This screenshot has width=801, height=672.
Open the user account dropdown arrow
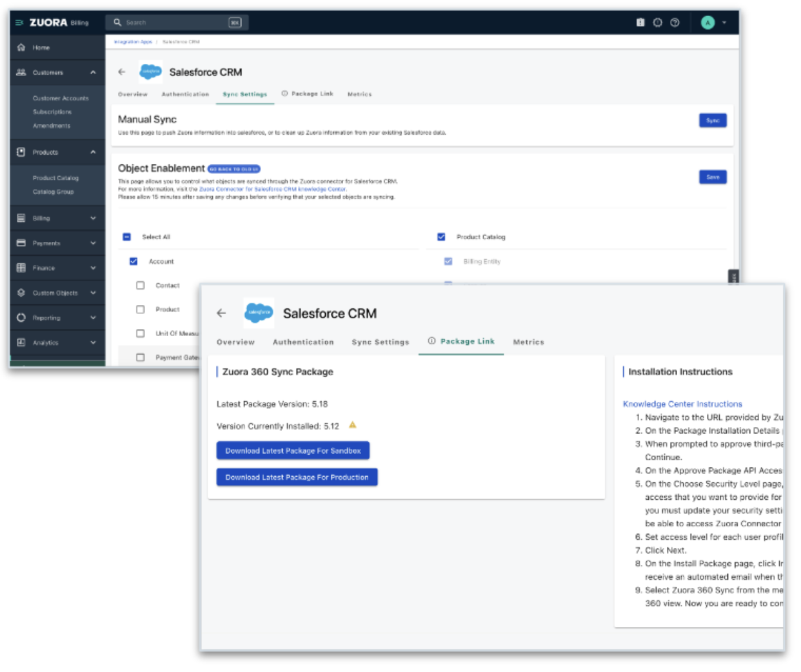click(726, 22)
